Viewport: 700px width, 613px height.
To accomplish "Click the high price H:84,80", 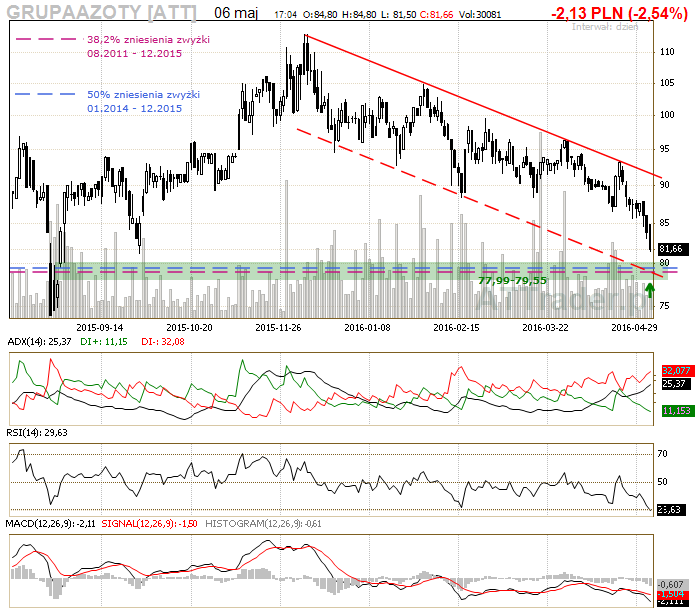I will [359, 15].
